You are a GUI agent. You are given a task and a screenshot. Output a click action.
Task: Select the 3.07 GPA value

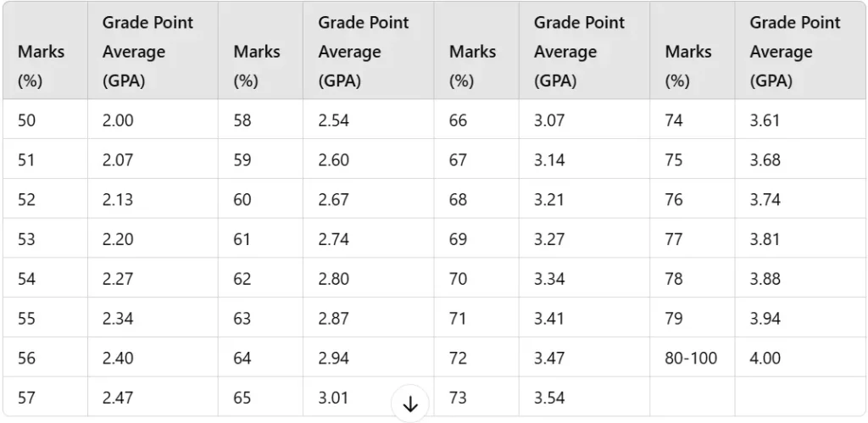point(549,120)
